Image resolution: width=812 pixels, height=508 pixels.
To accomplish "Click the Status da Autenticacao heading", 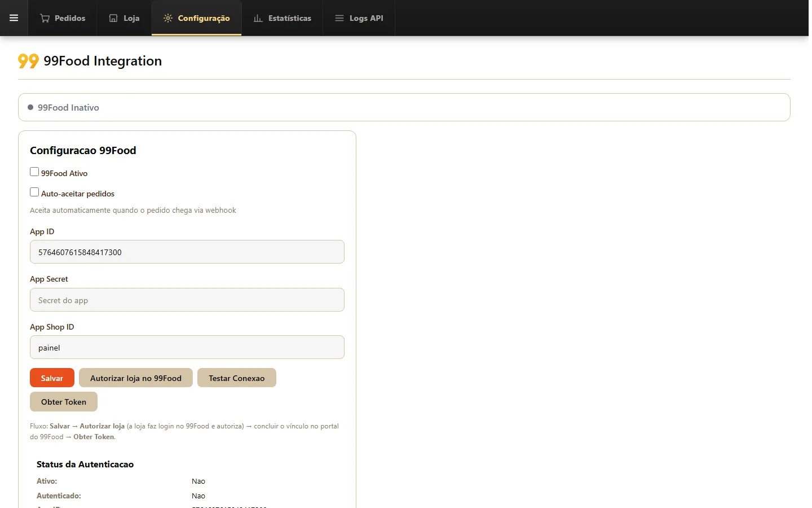I will pyautogui.click(x=85, y=465).
